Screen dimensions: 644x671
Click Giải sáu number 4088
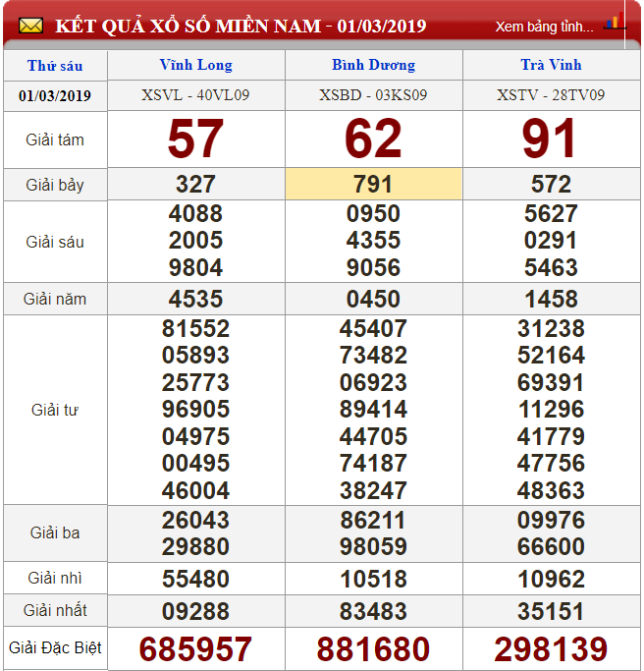tap(195, 213)
